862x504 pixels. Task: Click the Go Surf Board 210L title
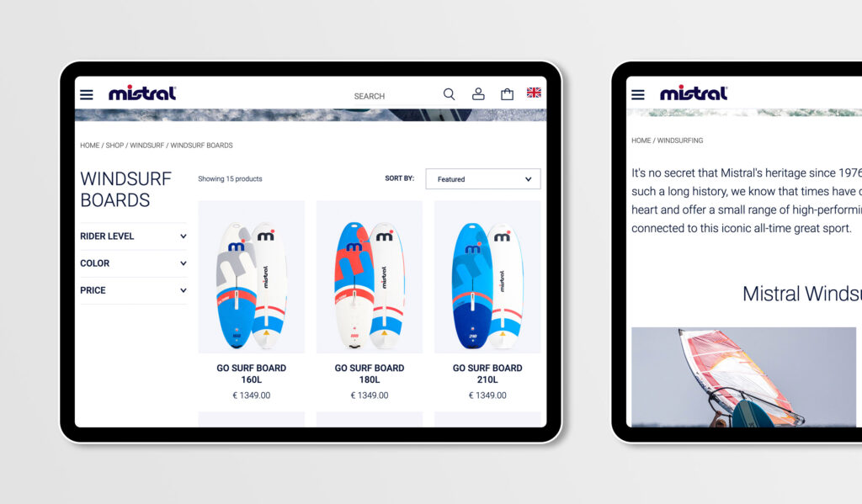tap(487, 374)
